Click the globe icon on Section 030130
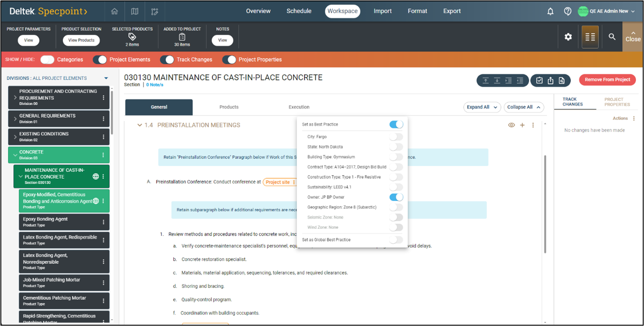Viewport: 644px width, 326px height. pyautogui.click(x=96, y=176)
